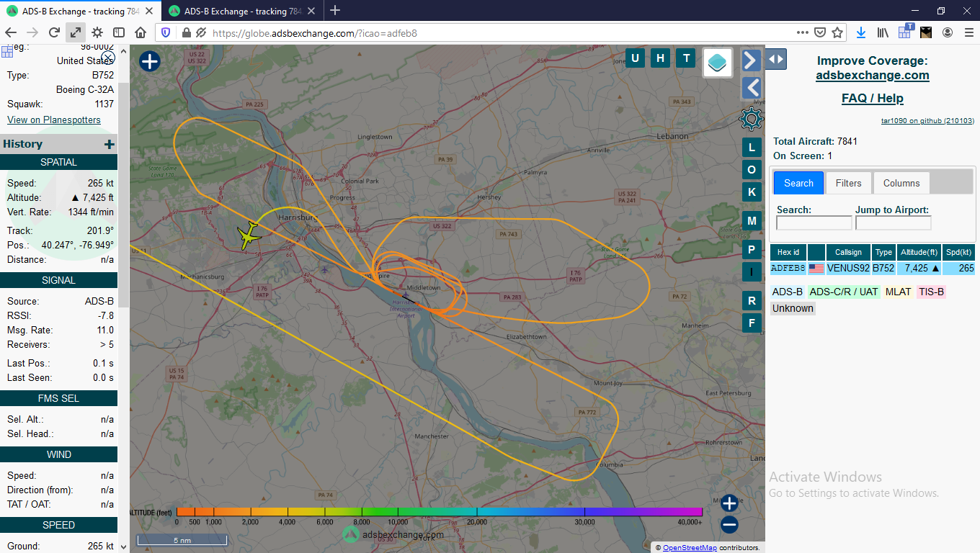Image resolution: width=980 pixels, height=553 pixels.
Task: Click the altitude color legend bar
Action: tap(440, 512)
